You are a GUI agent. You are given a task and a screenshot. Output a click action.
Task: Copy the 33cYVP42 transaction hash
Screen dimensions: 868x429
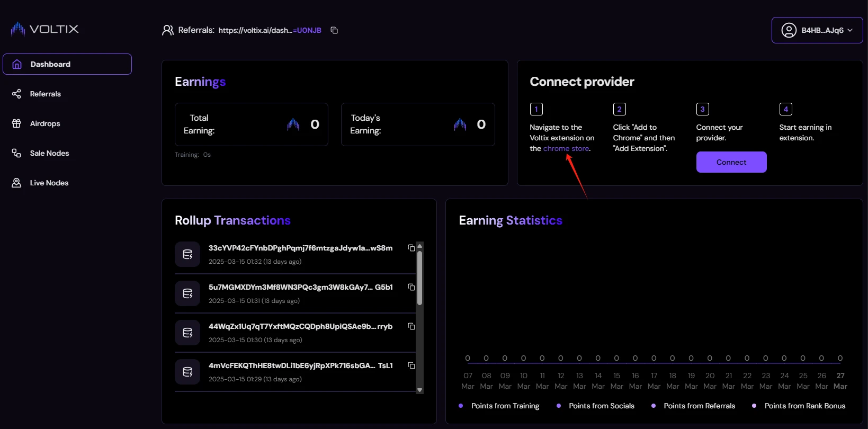(411, 248)
